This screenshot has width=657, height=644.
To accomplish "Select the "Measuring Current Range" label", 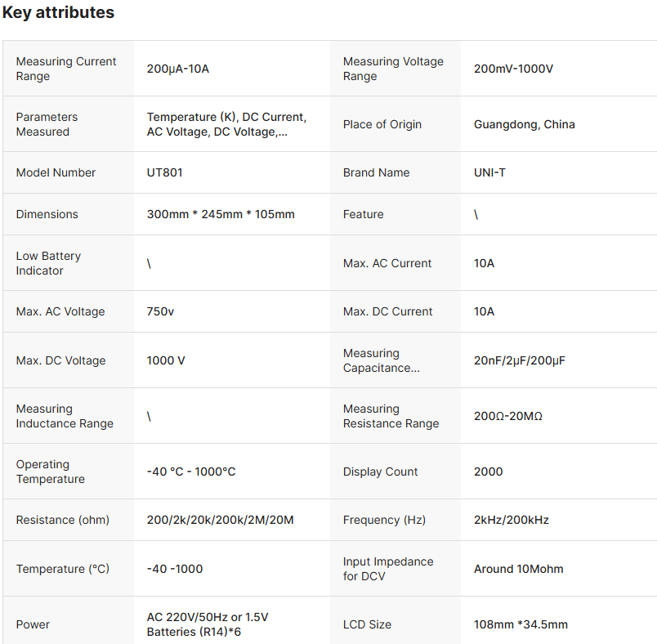I will [66, 69].
